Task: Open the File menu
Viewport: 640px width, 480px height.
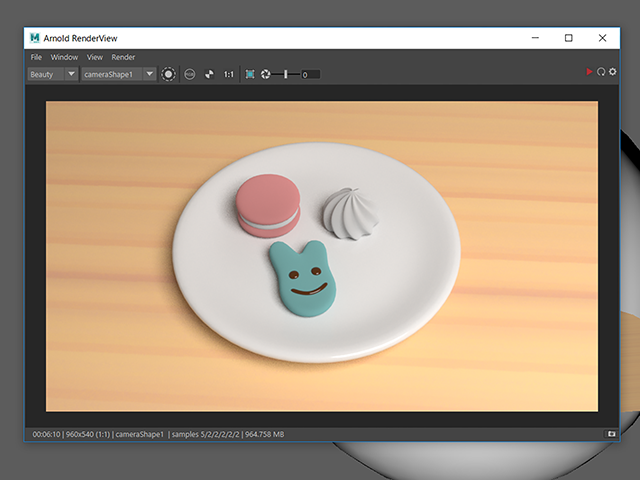Action: 36,57
